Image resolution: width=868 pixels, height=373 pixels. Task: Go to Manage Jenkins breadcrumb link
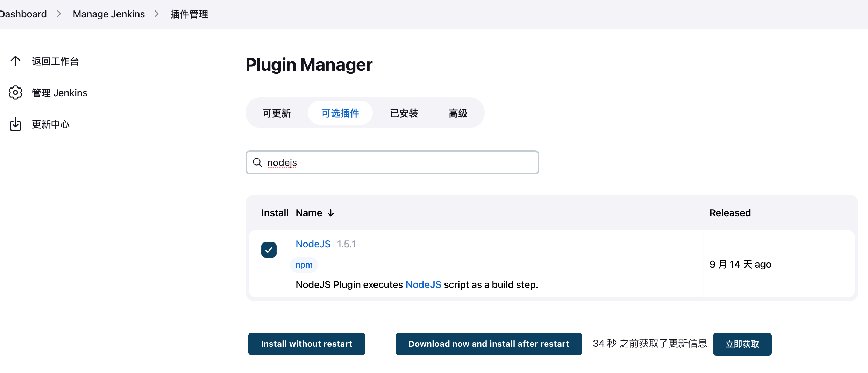coord(109,14)
